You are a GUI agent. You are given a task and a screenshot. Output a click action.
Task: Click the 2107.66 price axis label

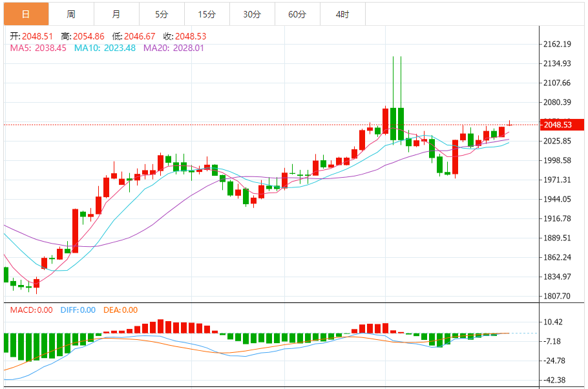[557, 83]
